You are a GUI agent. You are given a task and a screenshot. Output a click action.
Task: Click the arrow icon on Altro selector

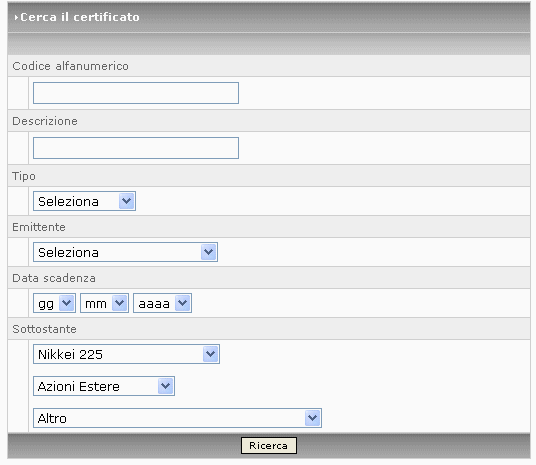click(x=313, y=418)
